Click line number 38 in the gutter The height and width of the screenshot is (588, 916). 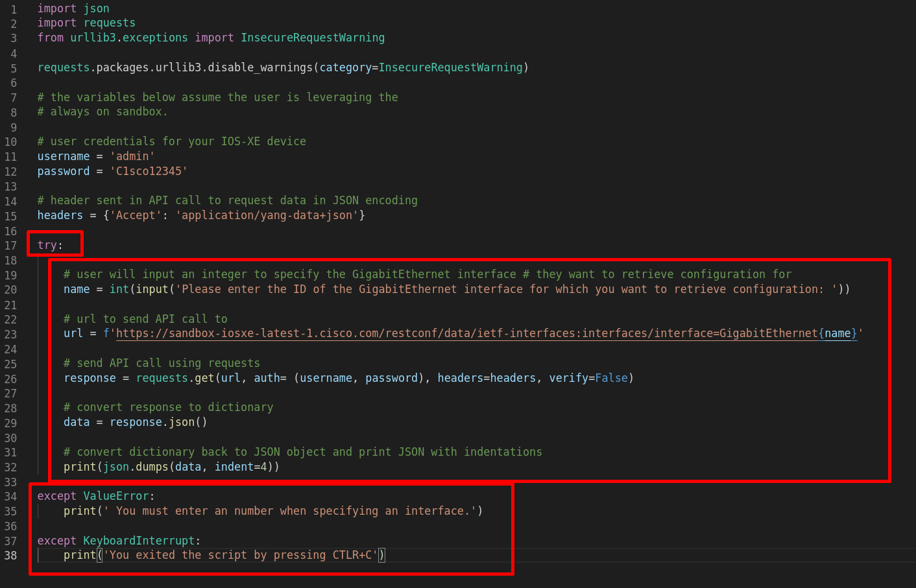[x=11, y=556]
